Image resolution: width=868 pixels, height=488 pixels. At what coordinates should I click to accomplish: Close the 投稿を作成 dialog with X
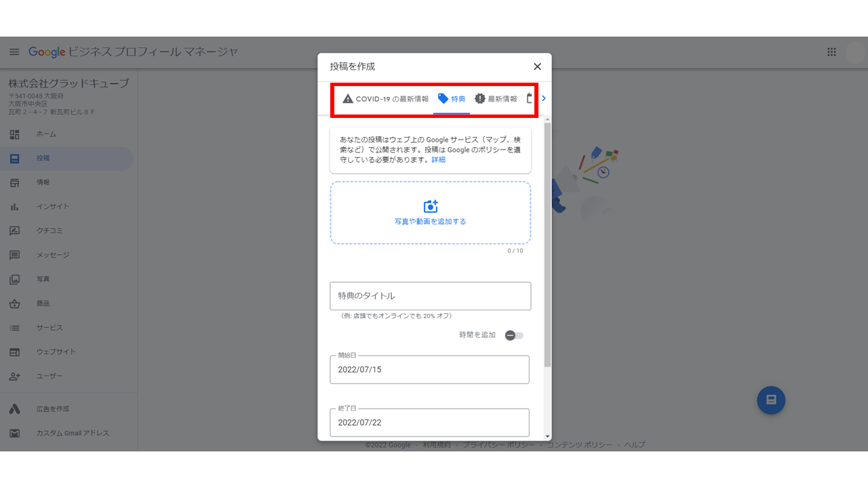click(537, 66)
